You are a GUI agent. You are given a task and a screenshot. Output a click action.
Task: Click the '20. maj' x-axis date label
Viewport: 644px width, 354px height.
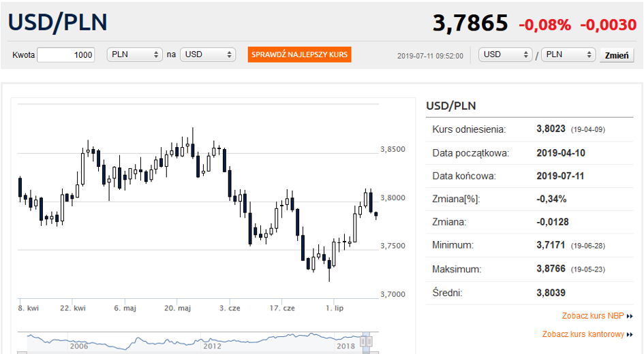click(177, 308)
